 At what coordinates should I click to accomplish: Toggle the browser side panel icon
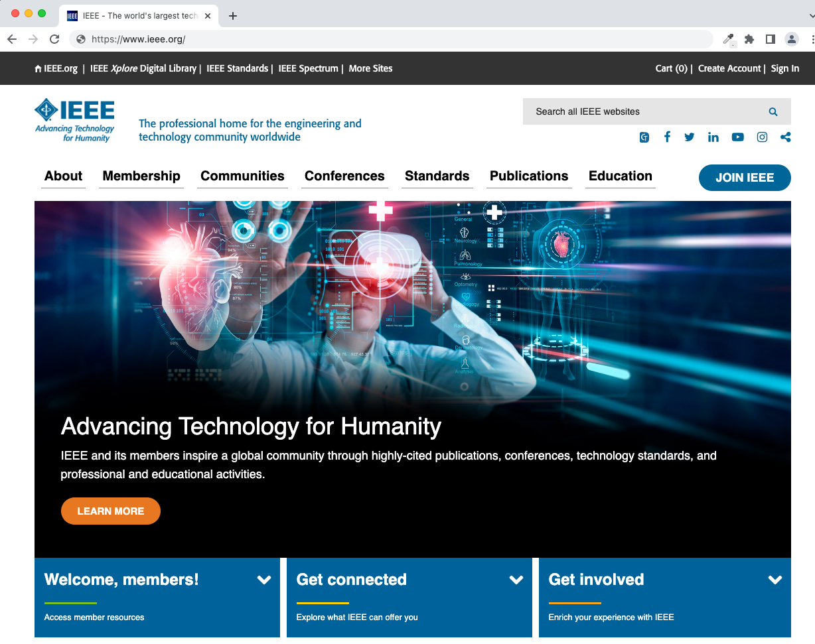click(x=771, y=39)
